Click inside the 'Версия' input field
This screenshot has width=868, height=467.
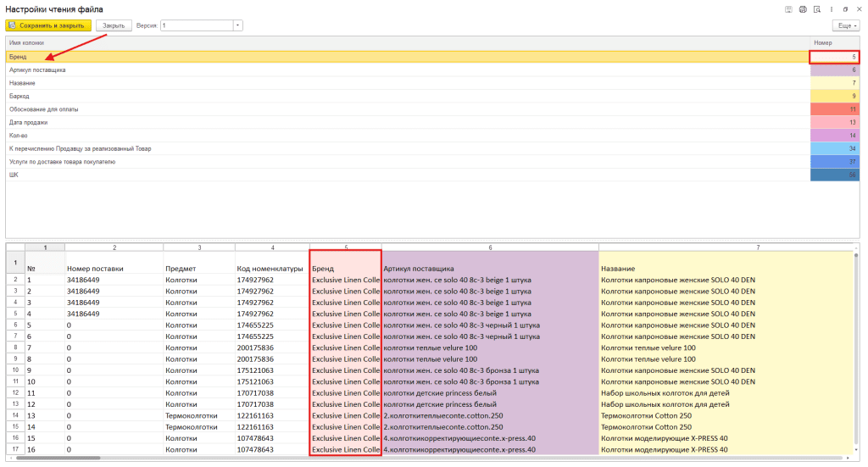click(196, 25)
